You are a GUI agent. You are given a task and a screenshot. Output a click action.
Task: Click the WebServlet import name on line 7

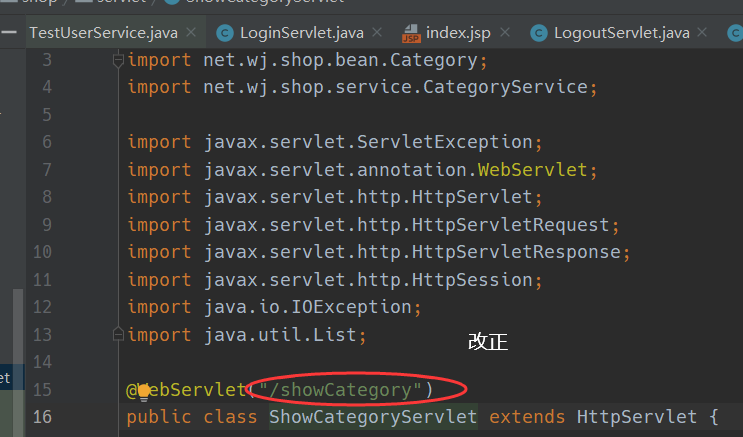(x=533, y=170)
